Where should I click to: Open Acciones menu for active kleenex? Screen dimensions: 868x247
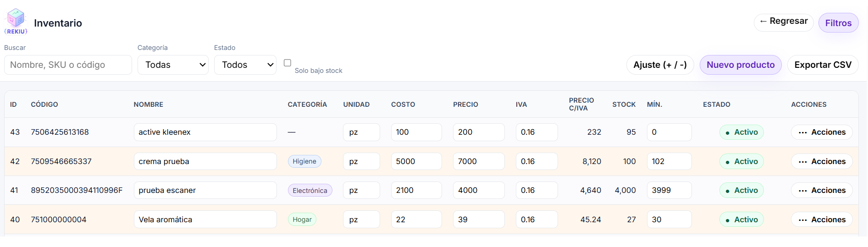(821, 132)
